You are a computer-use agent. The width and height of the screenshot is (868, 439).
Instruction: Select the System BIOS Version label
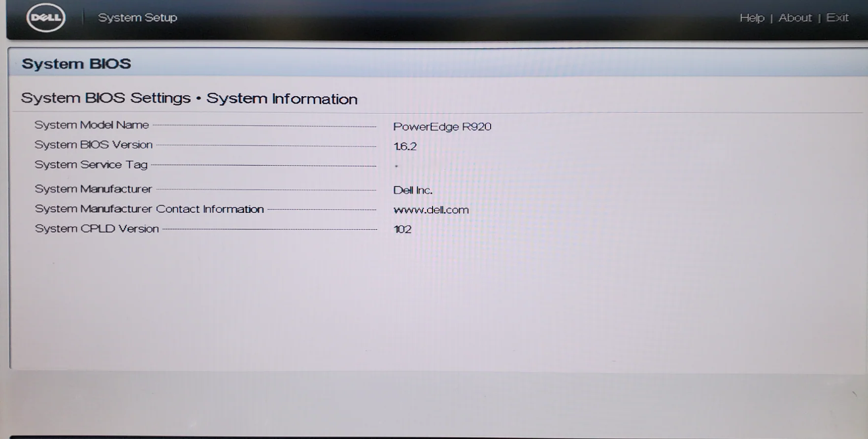[x=94, y=145]
